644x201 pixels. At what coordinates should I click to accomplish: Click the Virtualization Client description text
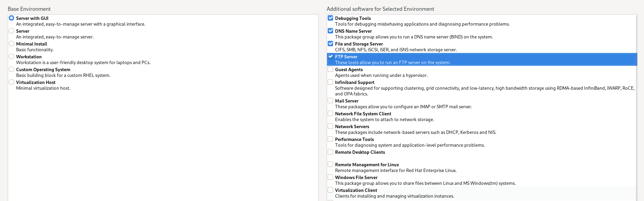394,196
